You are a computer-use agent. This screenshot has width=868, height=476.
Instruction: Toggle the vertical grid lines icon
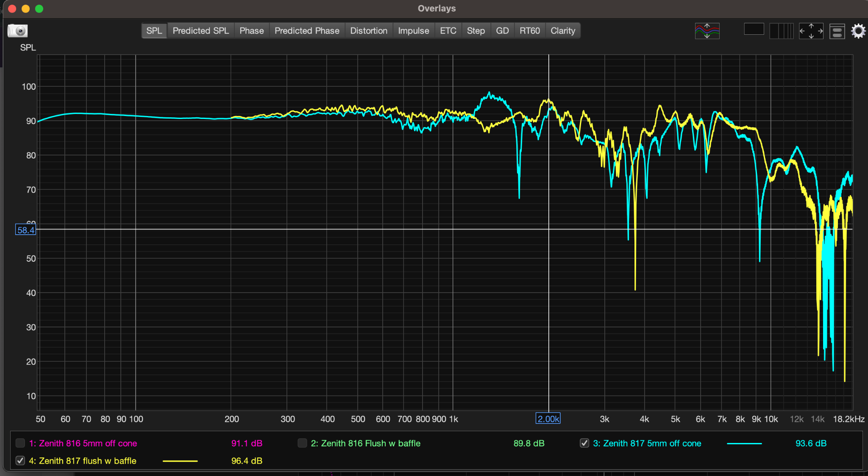781,31
